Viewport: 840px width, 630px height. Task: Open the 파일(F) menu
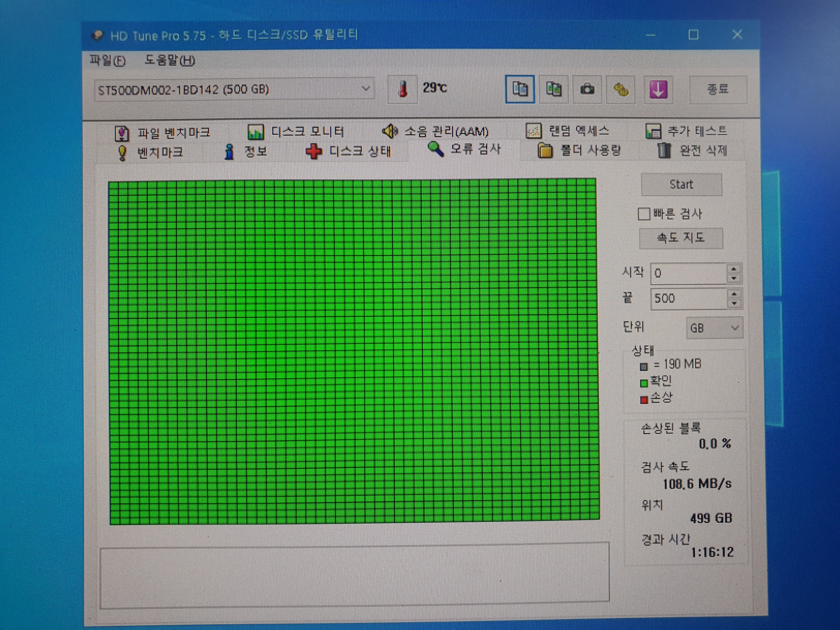pyautogui.click(x=107, y=60)
